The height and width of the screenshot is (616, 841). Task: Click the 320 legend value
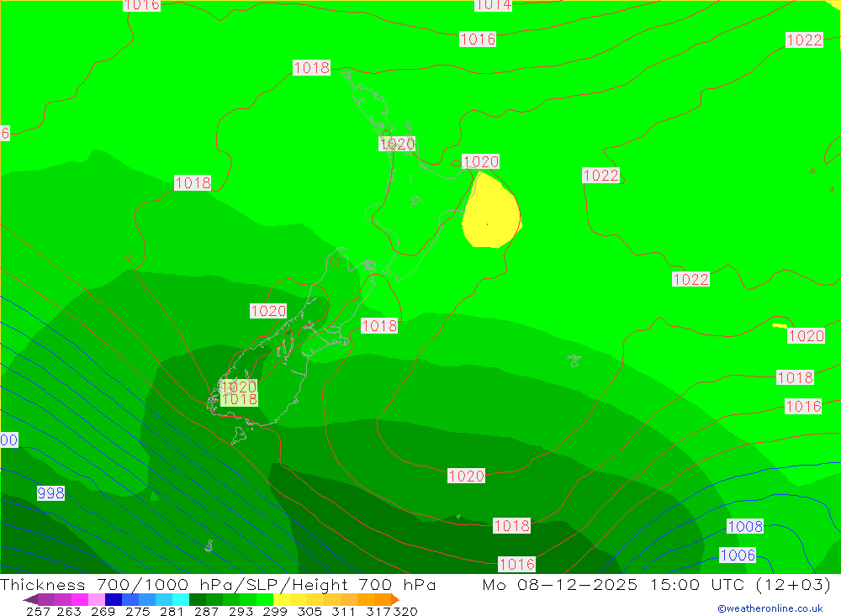coord(405,611)
